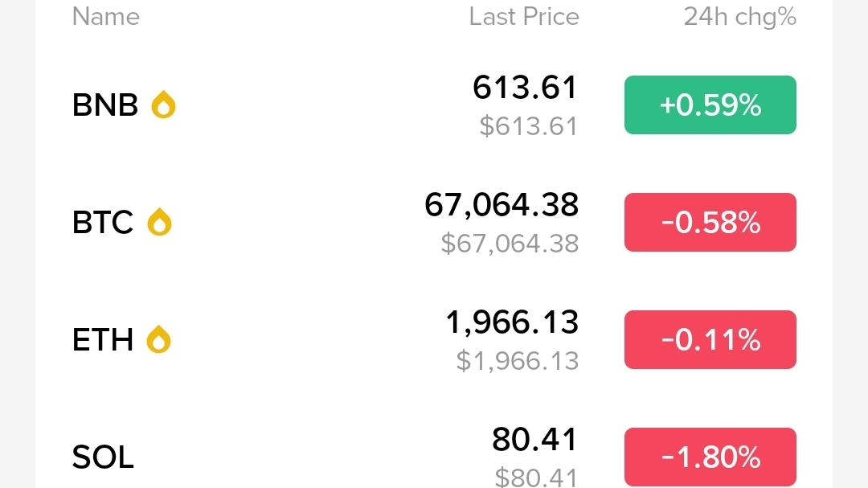
Task: Toggle the -0.11% ETH change badge
Action: [x=710, y=339]
